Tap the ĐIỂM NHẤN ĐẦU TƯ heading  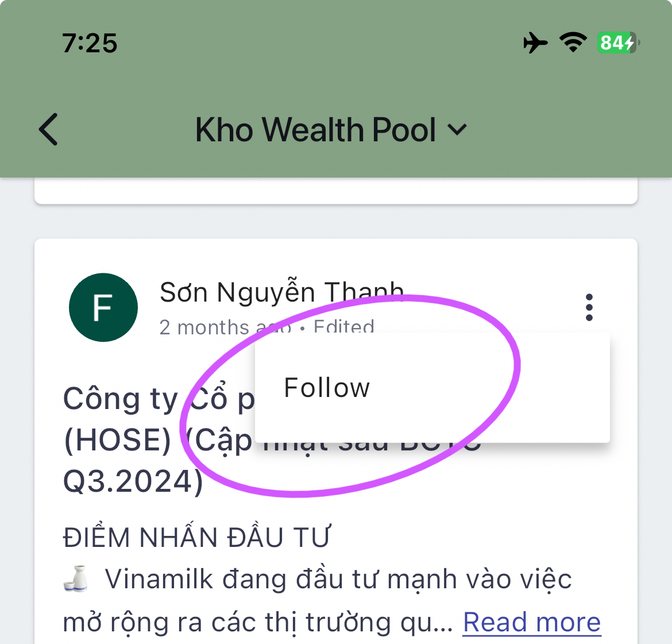click(x=196, y=537)
